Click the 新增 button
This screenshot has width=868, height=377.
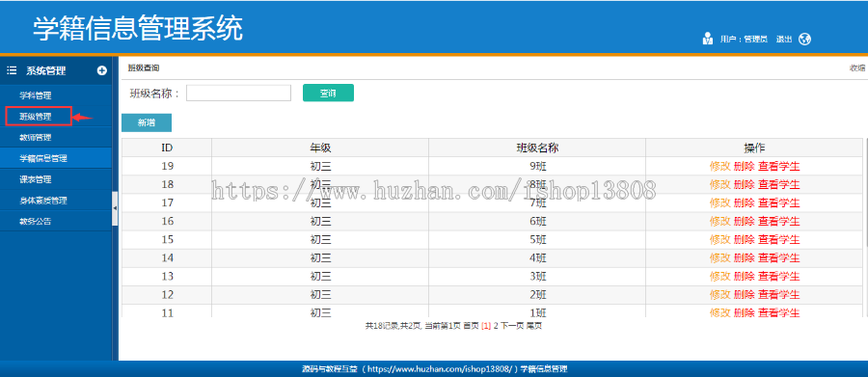click(x=147, y=122)
